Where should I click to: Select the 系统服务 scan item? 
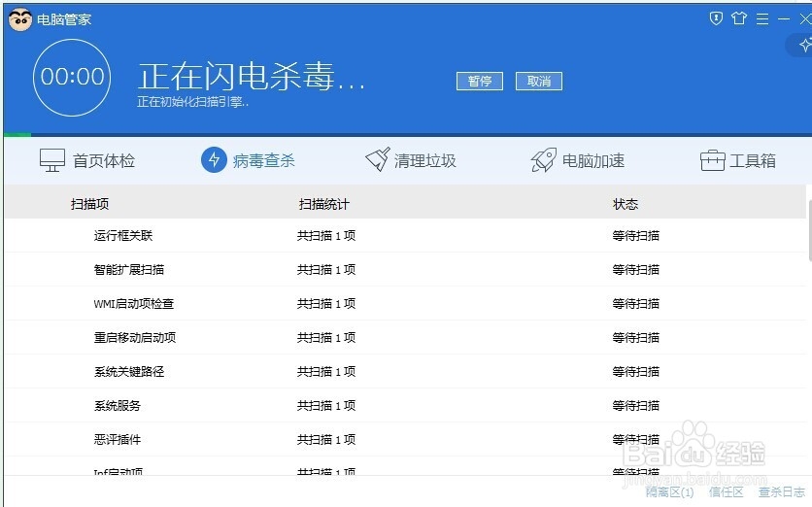coord(118,405)
